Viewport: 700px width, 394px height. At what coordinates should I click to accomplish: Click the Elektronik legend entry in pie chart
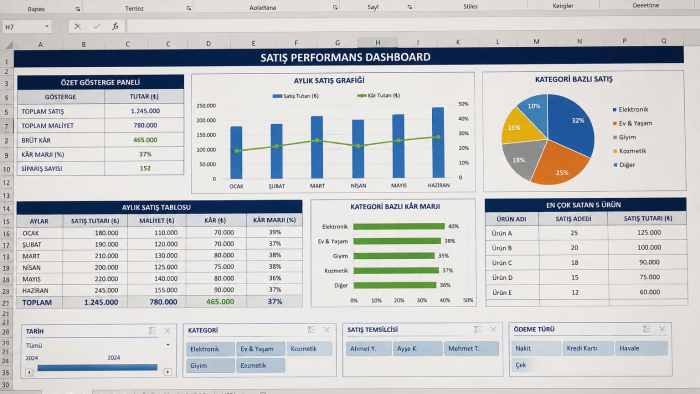point(630,109)
